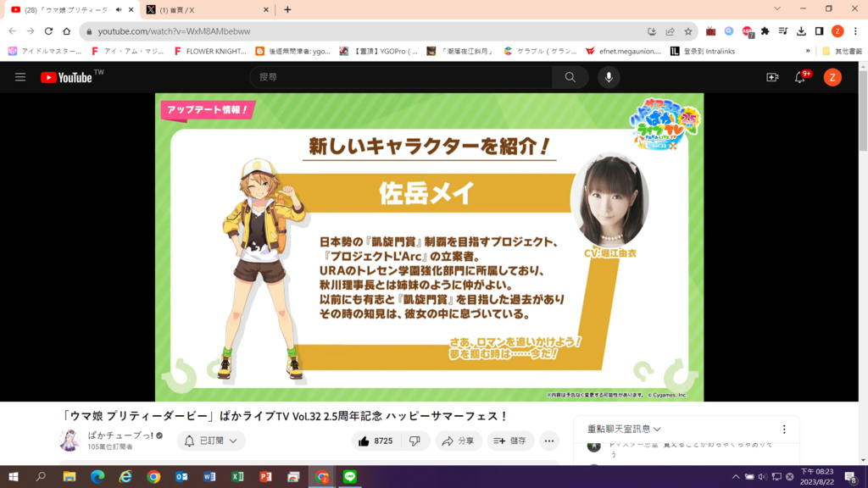Click the YouTube search magnifier button

tap(570, 77)
